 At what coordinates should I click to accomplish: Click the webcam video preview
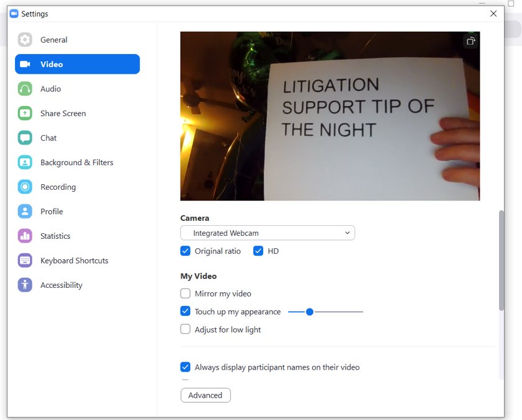[x=330, y=116]
